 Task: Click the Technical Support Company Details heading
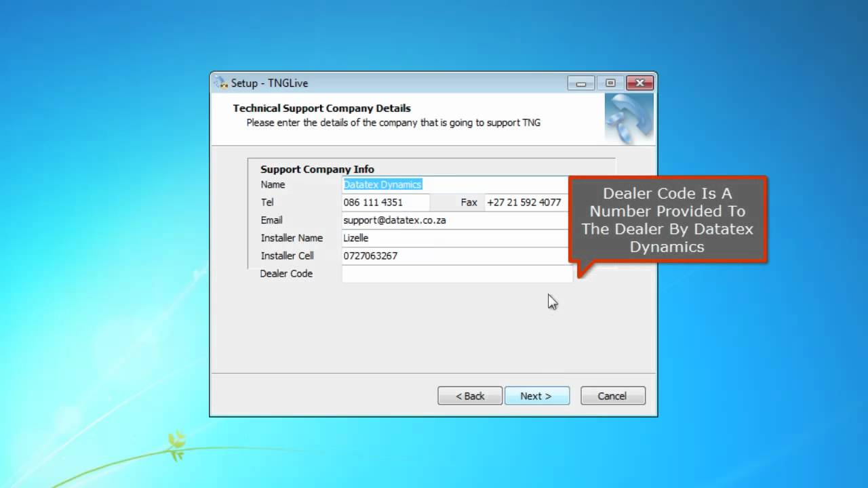pyautogui.click(x=322, y=108)
